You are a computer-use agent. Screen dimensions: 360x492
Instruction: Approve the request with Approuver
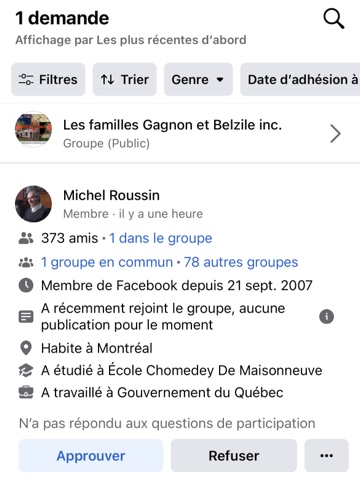[x=91, y=455]
